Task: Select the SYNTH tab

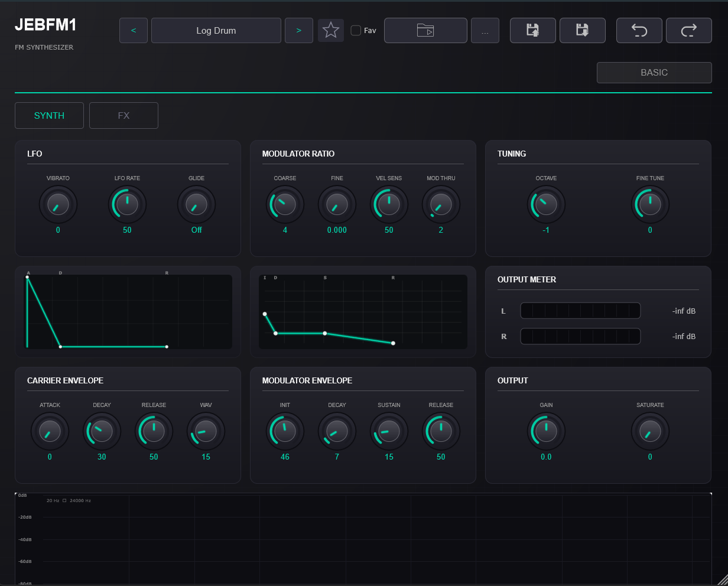Action: click(49, 116)
